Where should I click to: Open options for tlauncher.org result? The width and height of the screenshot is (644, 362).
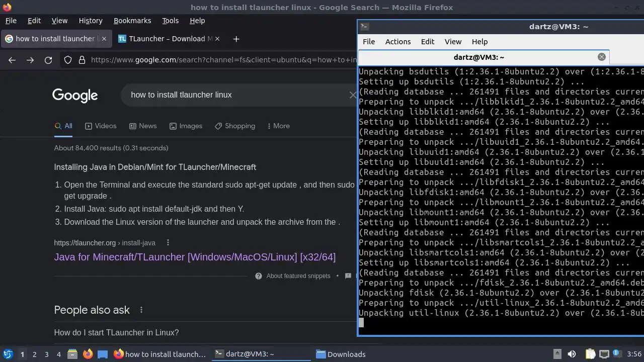(168, 243)
